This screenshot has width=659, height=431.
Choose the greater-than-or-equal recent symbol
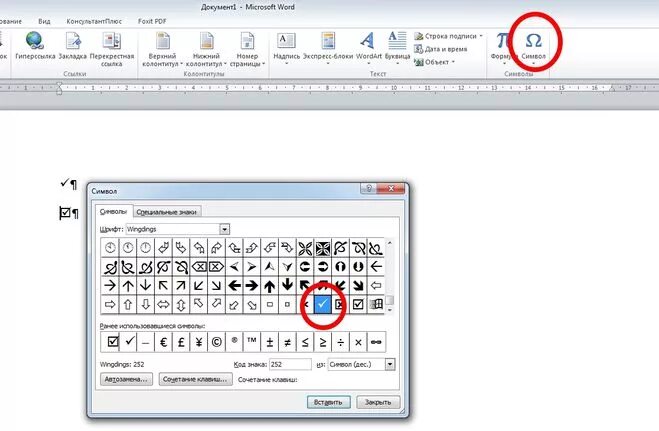point(322,342)
